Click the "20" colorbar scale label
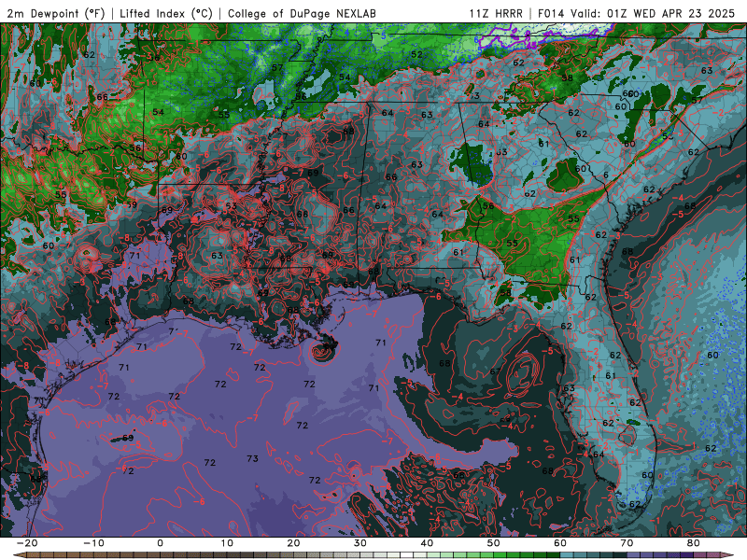747x560 pixels. (x=293, y=543)
